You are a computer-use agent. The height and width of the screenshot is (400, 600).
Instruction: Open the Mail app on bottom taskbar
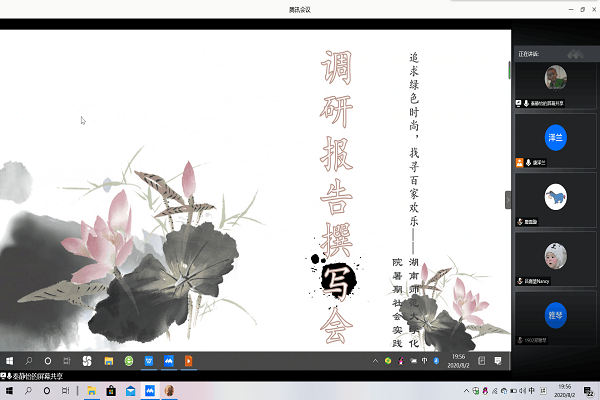(130, 389)
